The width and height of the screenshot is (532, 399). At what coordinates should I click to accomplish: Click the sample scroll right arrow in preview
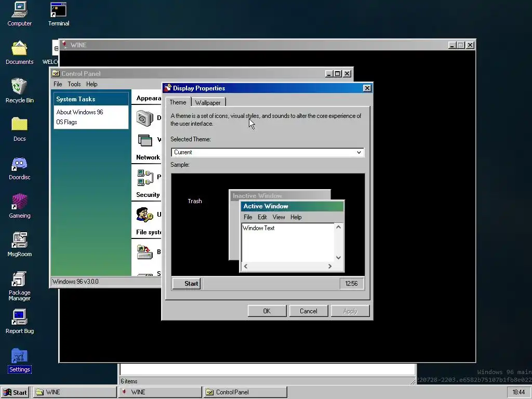330,267
